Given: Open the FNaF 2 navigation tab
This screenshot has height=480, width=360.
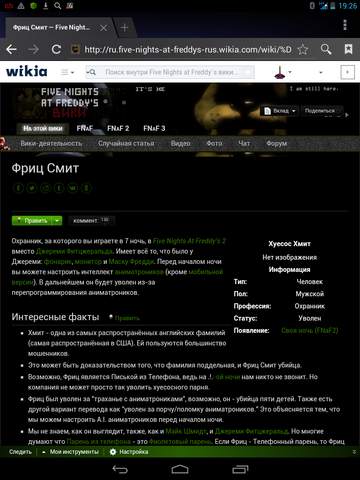Looking at the screenshot, I should [118, 128].
